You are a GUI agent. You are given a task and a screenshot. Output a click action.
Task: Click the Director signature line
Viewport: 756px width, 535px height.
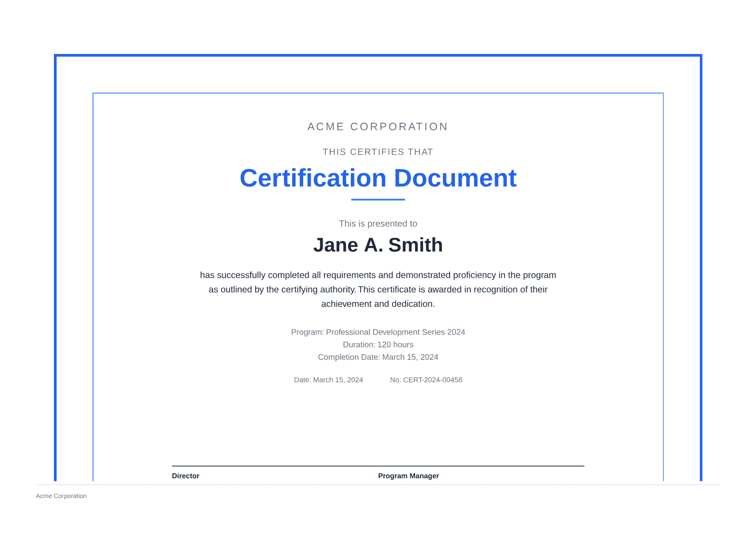click(x=274, y=466)
